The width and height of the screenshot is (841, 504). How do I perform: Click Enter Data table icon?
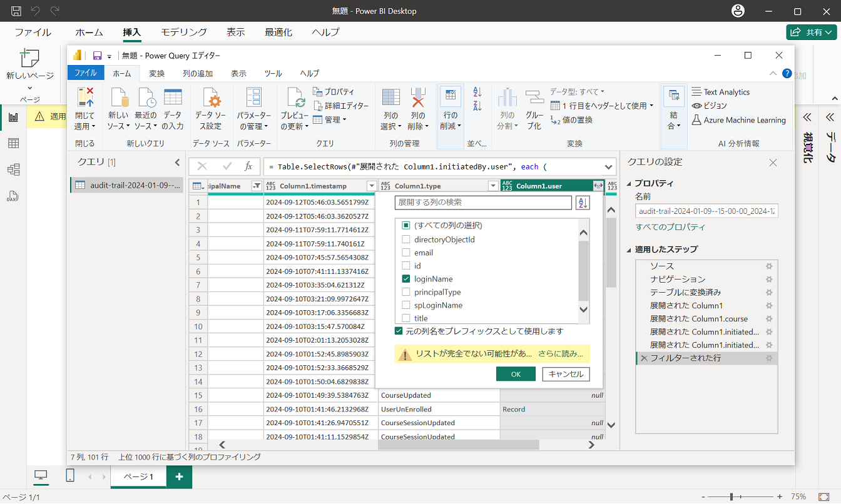pos(173,97)
